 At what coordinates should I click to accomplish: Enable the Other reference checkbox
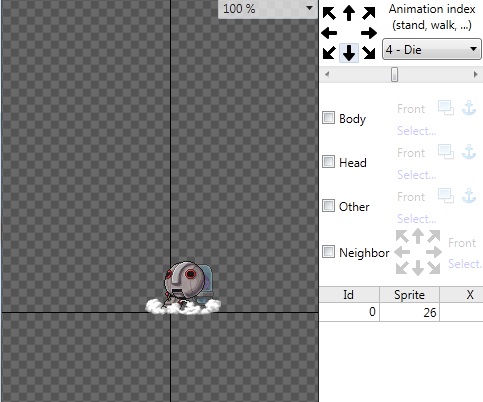(328, 206)
